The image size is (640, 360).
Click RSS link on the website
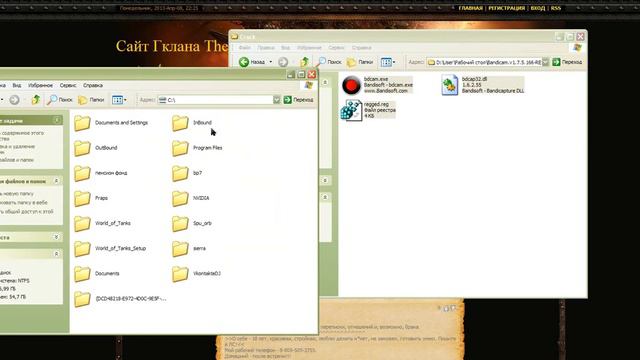click(556, 8)
